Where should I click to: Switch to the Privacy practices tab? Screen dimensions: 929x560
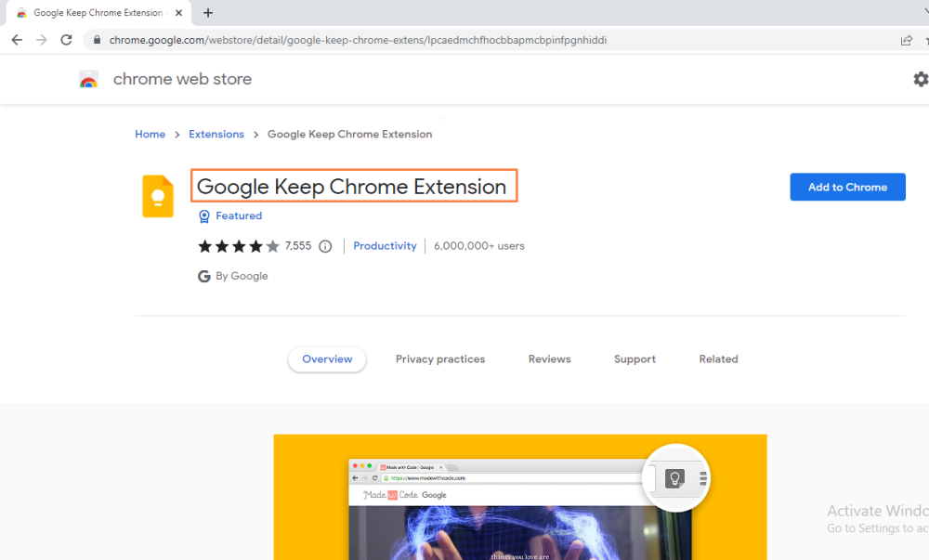[x=440, y=359]
